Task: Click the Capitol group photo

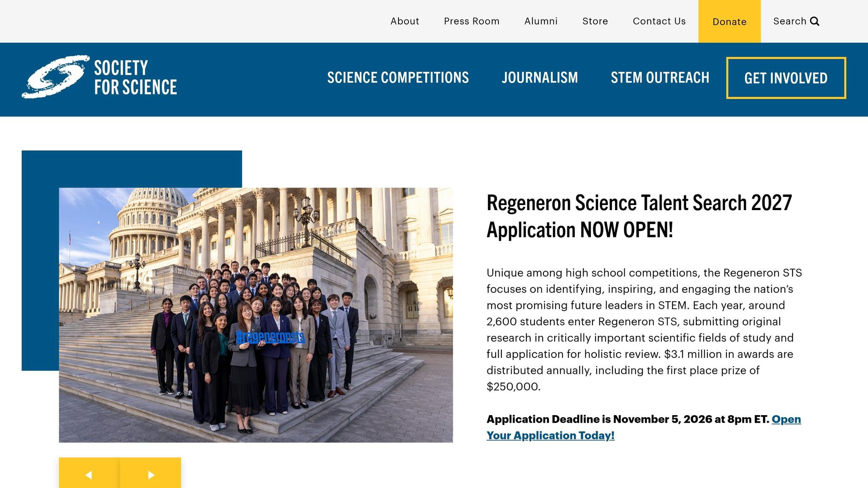Action: (x=256, y=315)
